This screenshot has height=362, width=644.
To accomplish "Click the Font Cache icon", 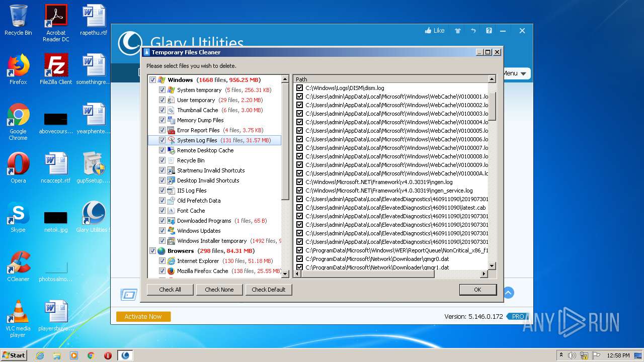I will click(171, 211).
